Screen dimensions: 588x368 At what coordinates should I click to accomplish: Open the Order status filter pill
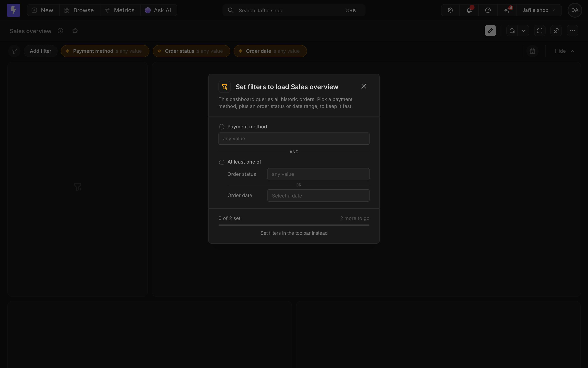point(192,51)
